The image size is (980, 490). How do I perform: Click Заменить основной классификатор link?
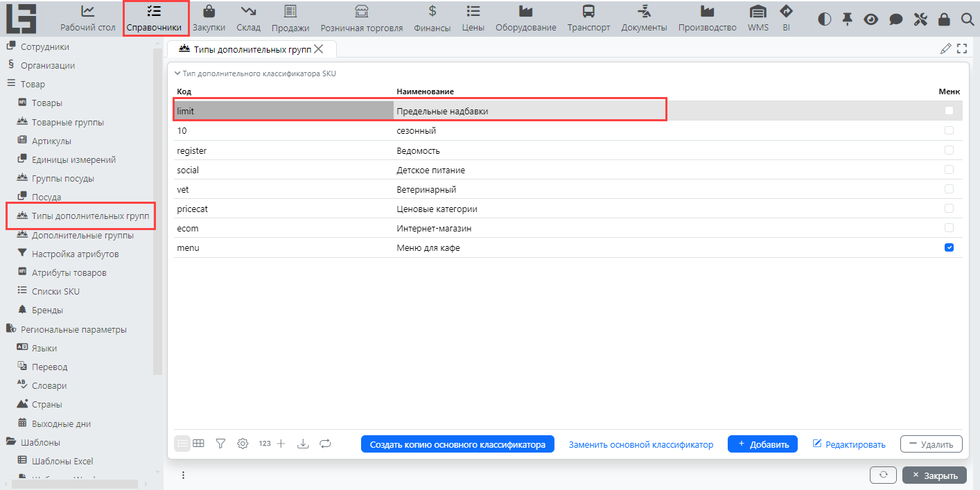pyautogui.click(x=640, y=444)
